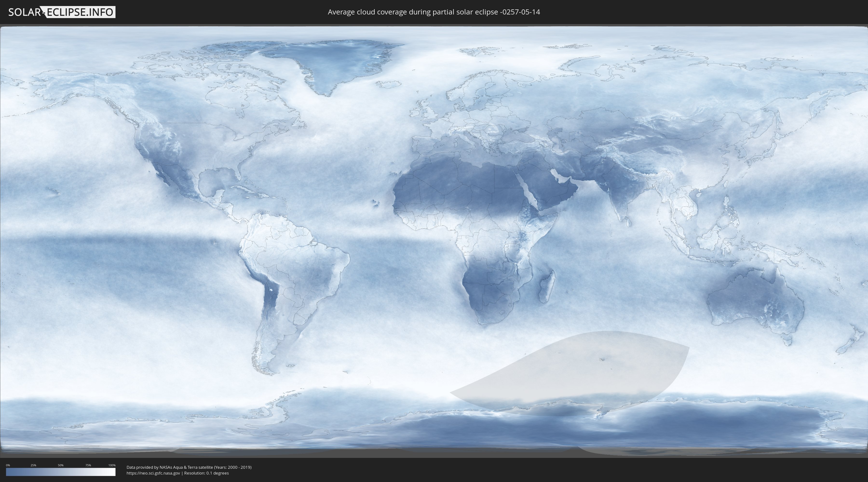Viewport: 868px width, 482px height.
Task: Click the '100%' legend label
Action: pyautogui.click(x=112, y=465)
